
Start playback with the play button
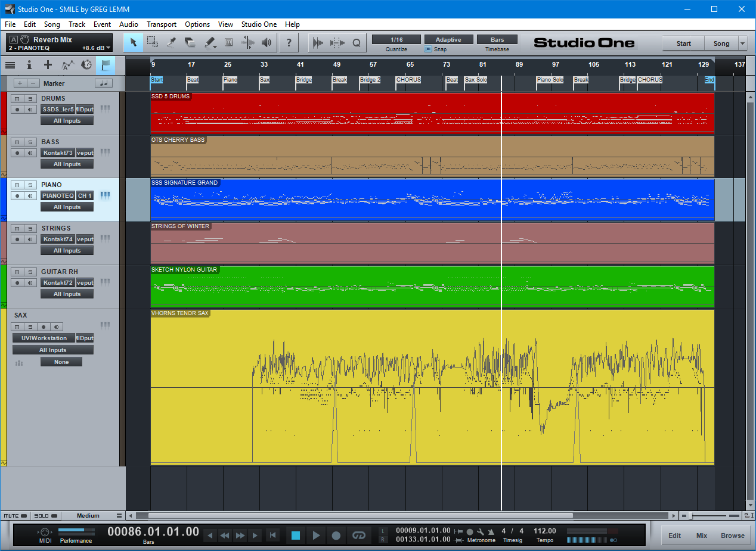tap(316, 536)
